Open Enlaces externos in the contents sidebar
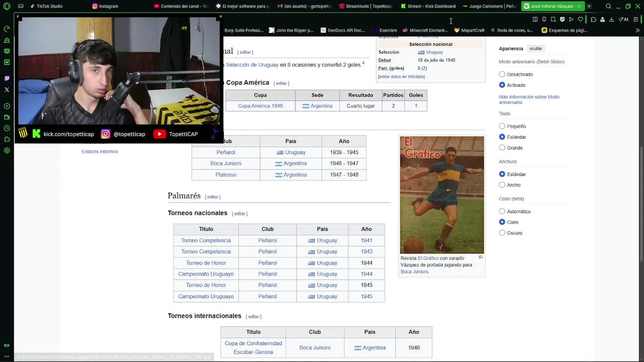The height and width of the screenshot is (362, 644). [100, 151]
